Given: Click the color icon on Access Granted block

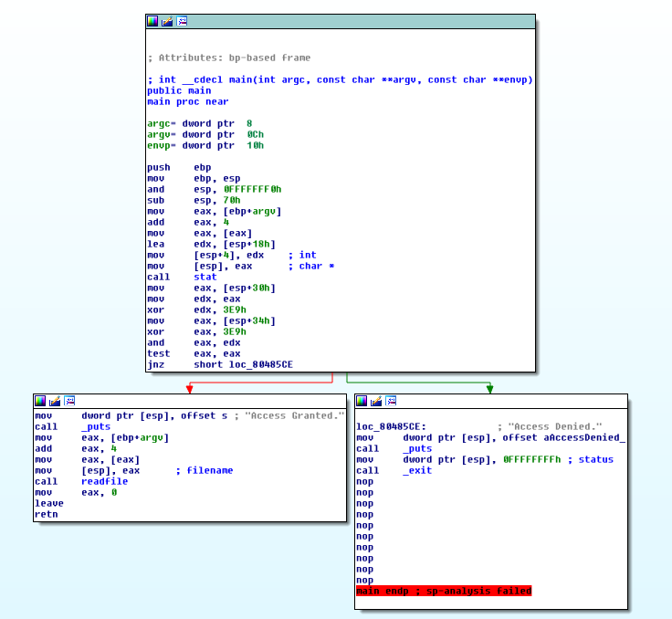Looking at the screenshot, I should (40, 401).
